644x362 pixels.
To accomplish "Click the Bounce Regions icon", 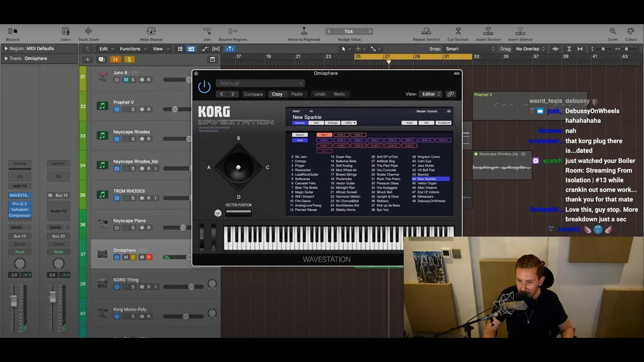I will (232, 31).
